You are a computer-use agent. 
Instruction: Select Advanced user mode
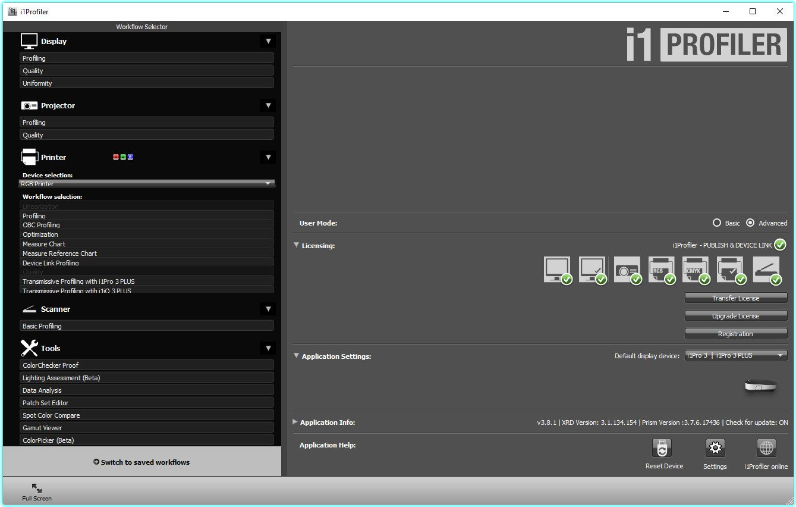[x=750, y=223]
